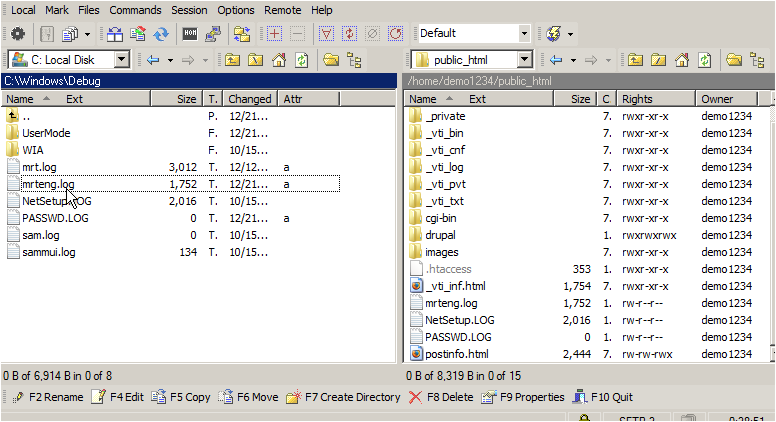The width and height of the screenshot is (776, 422).
Task: Toggle remote directory tree icon
Action: 757,60
